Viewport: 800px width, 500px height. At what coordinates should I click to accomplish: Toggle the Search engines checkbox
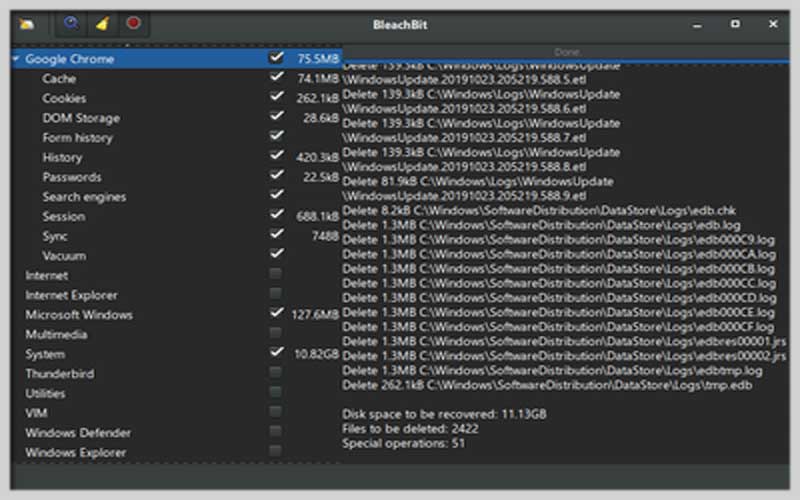[276, 194]
